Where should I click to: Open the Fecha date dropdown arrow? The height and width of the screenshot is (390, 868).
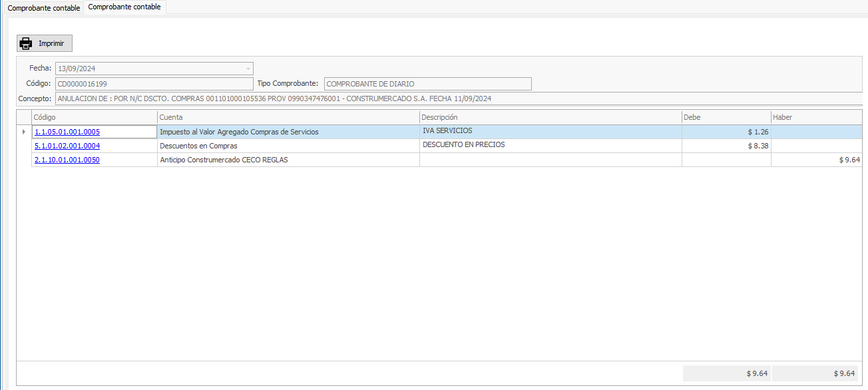tap(248, 69)
